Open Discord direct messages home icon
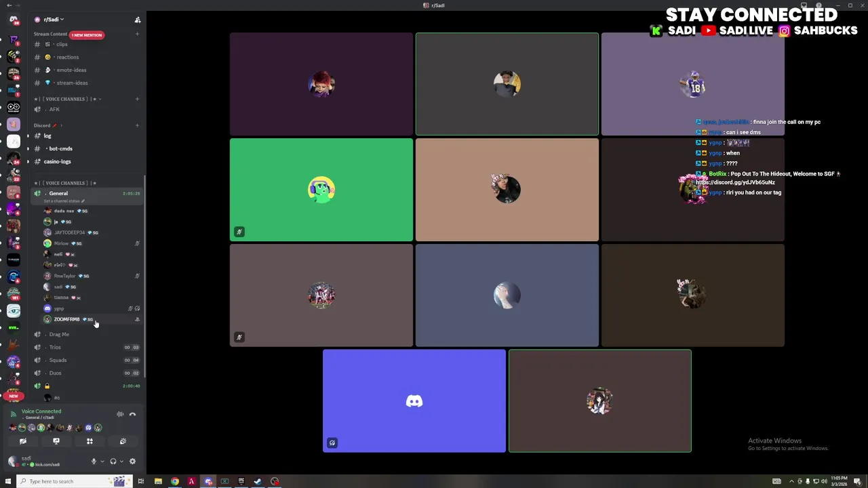Image resolution: width=868 pixels, height=488 pixels. (x=14, y=20)
